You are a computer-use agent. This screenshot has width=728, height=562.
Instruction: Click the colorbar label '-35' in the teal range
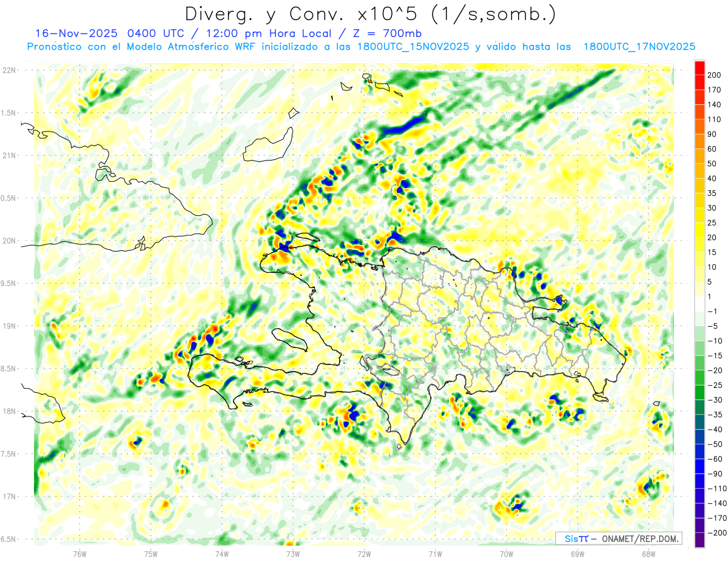715,415
